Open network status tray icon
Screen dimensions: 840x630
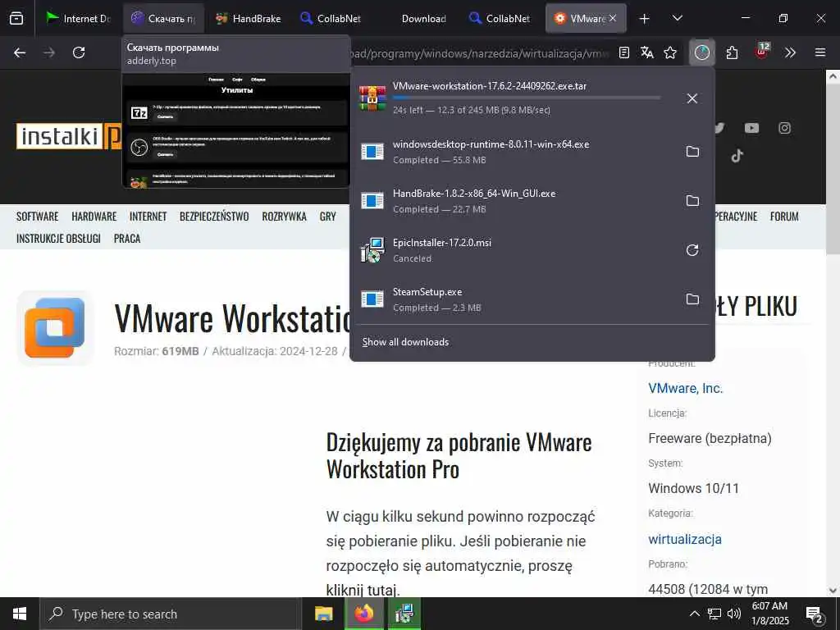(x=714, y=614)
